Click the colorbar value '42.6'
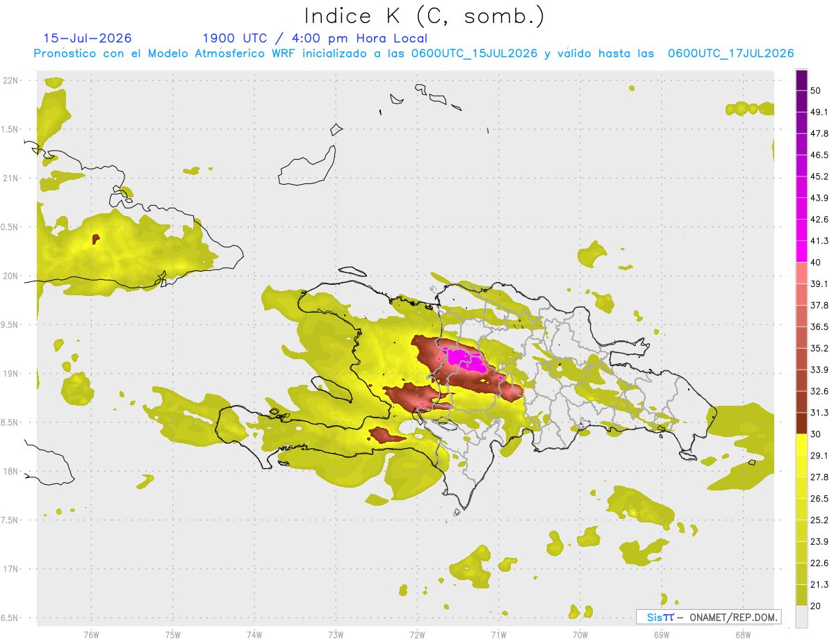The image size is (834, 644). tap(819, 220)
